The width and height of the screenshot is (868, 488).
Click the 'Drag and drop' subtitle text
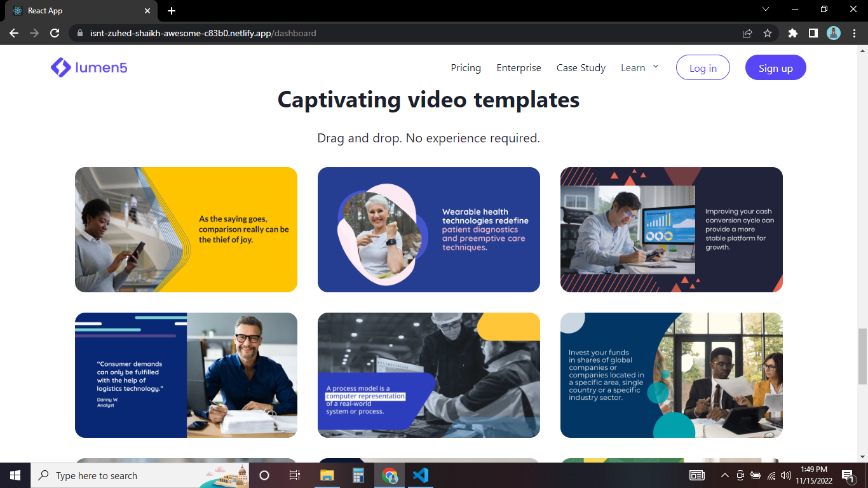[x=428, y=138]
